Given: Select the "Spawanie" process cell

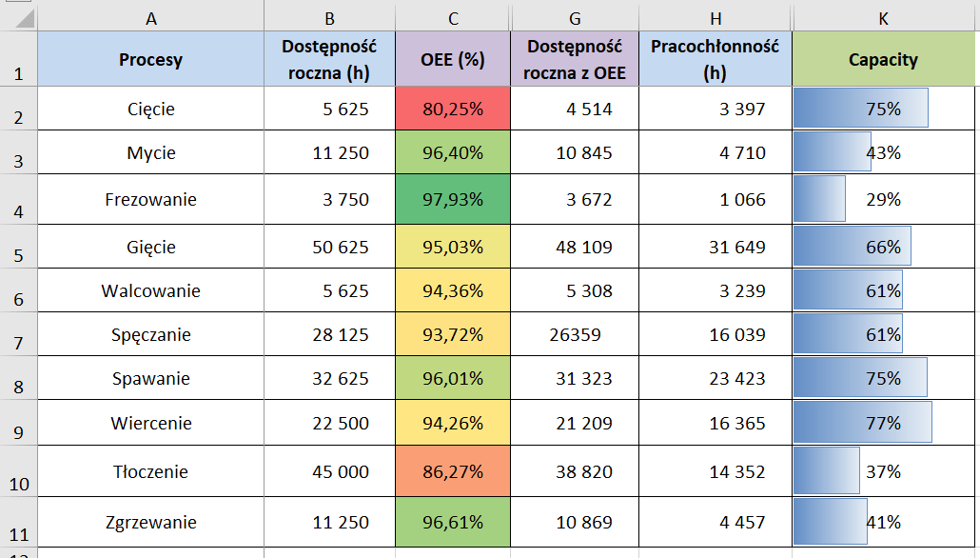Looking at the screenshot, I should 151,378.
